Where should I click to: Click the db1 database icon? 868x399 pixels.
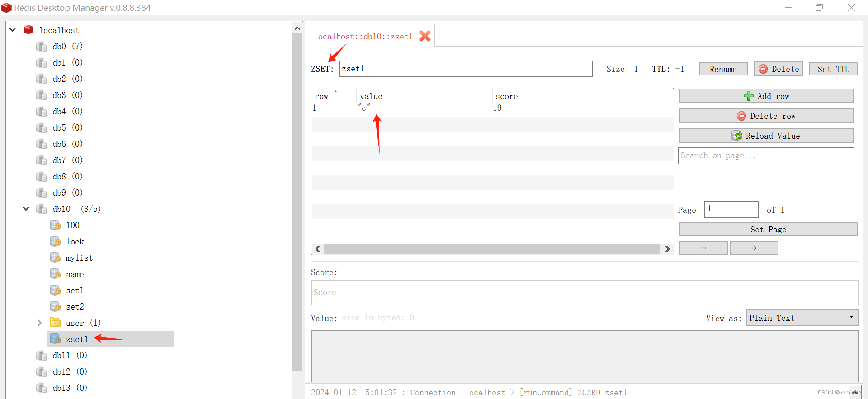tap(42, 62)
